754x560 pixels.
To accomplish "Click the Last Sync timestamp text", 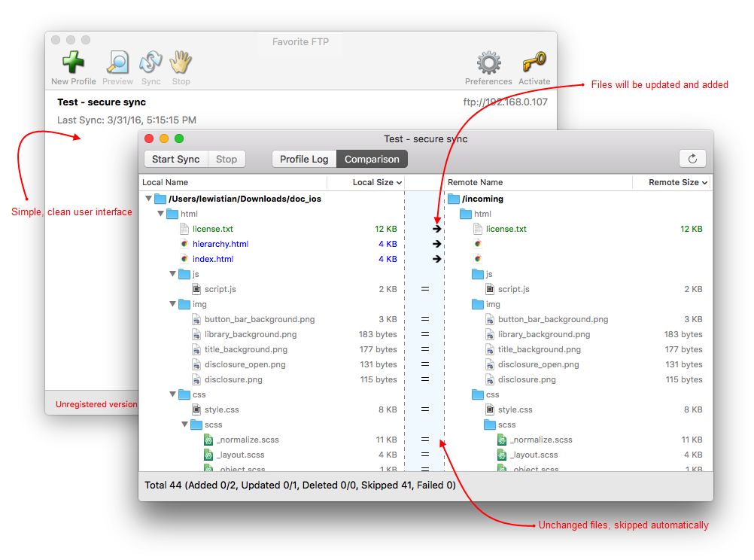I will [x=126, y=120].
